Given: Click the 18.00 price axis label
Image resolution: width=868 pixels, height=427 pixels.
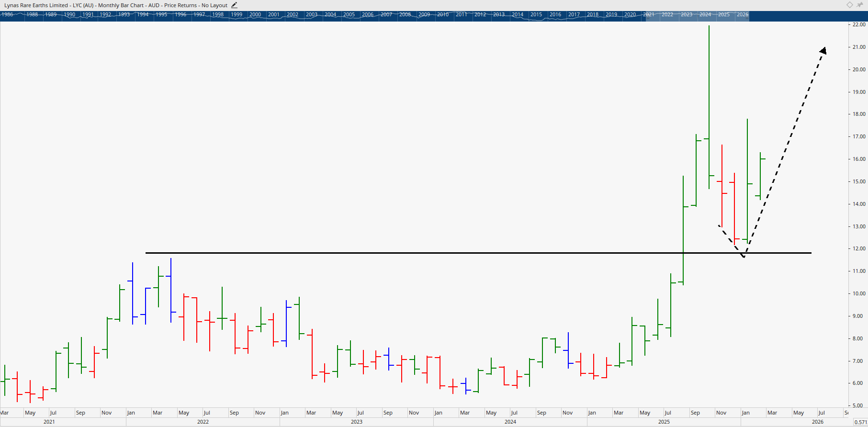Looking at the screenshot, I should pyautogui.click(x=859, y=114).
